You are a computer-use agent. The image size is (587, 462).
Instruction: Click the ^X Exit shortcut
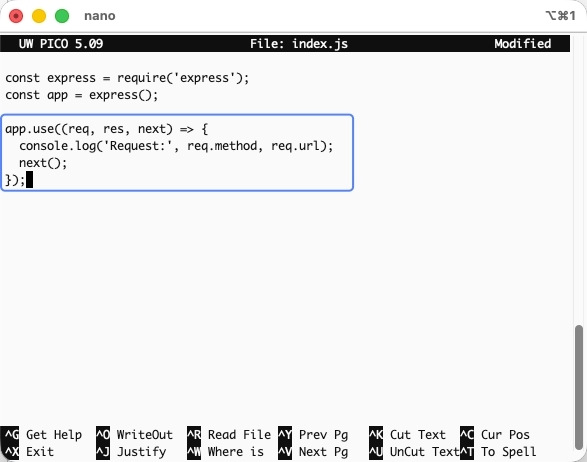pyautogui.click(x=29, y=452)
